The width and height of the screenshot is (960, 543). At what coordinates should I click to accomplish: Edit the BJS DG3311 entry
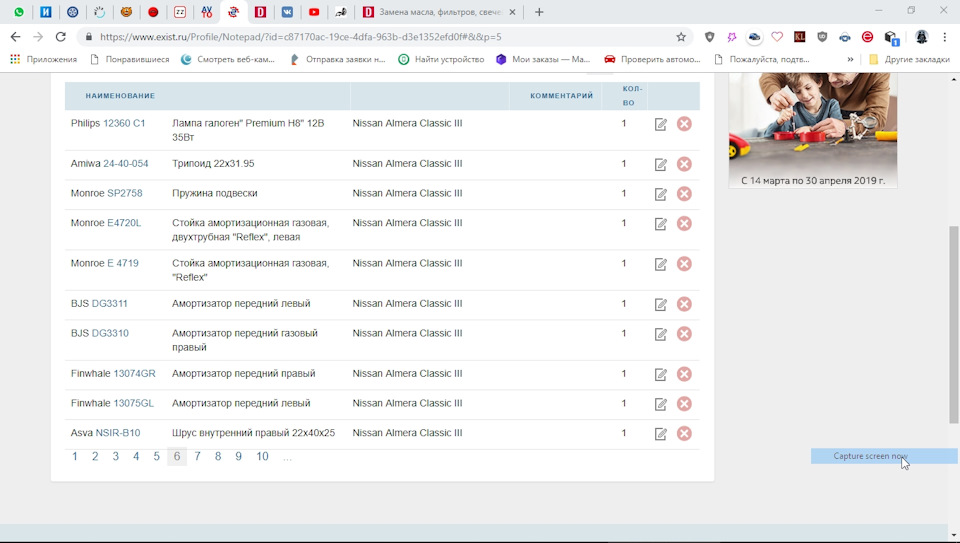[660, 305]
